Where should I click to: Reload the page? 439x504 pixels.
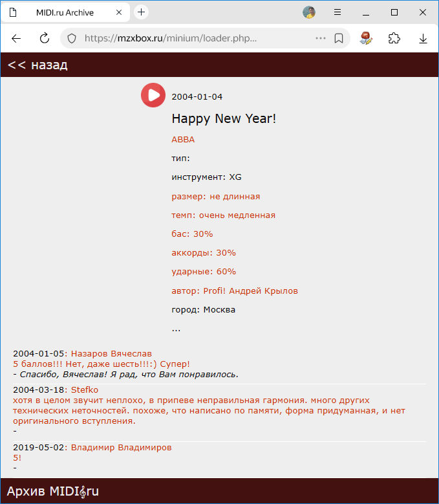pos(45,38)
